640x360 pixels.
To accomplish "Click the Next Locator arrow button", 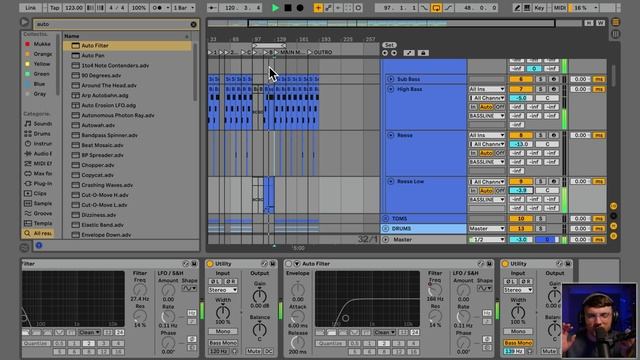I will click(x=394, y=53).
